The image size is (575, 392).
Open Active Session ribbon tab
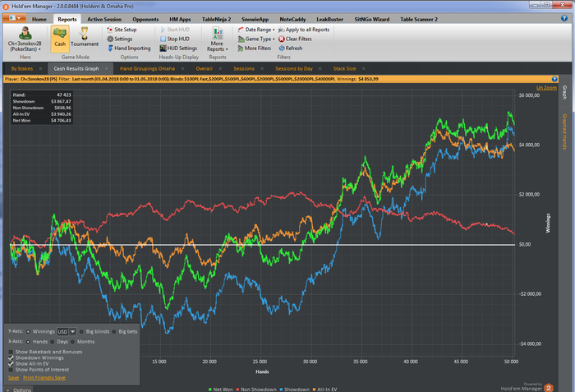[104, 20]
